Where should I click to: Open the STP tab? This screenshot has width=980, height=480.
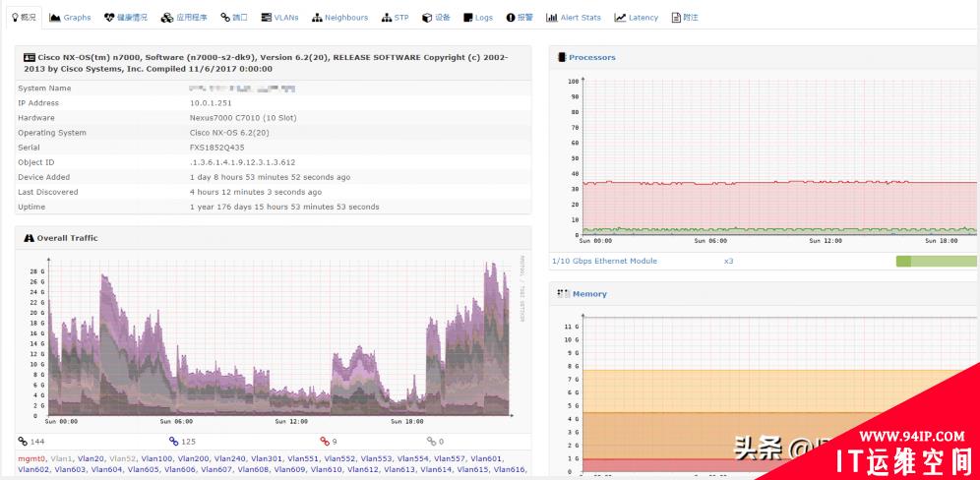click(395, 18)
